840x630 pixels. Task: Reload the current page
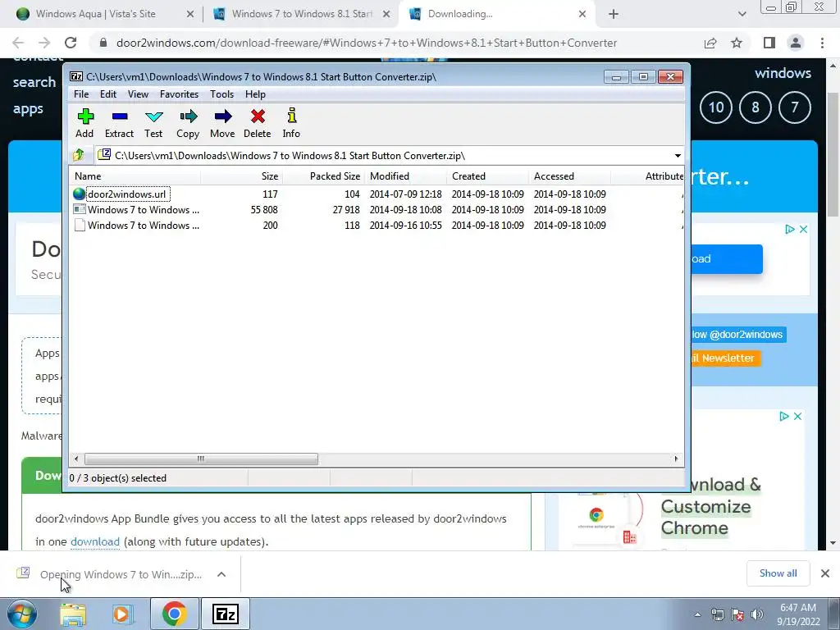(71, 43)
